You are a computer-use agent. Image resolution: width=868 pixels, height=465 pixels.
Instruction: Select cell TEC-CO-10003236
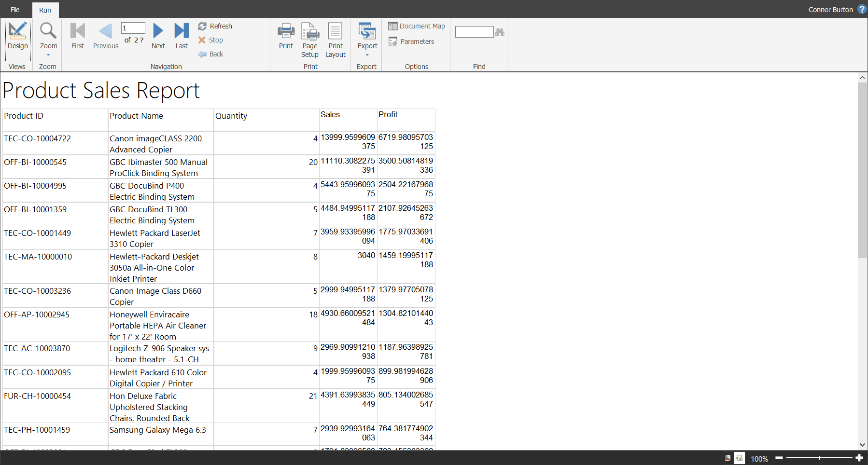[55, 296]
